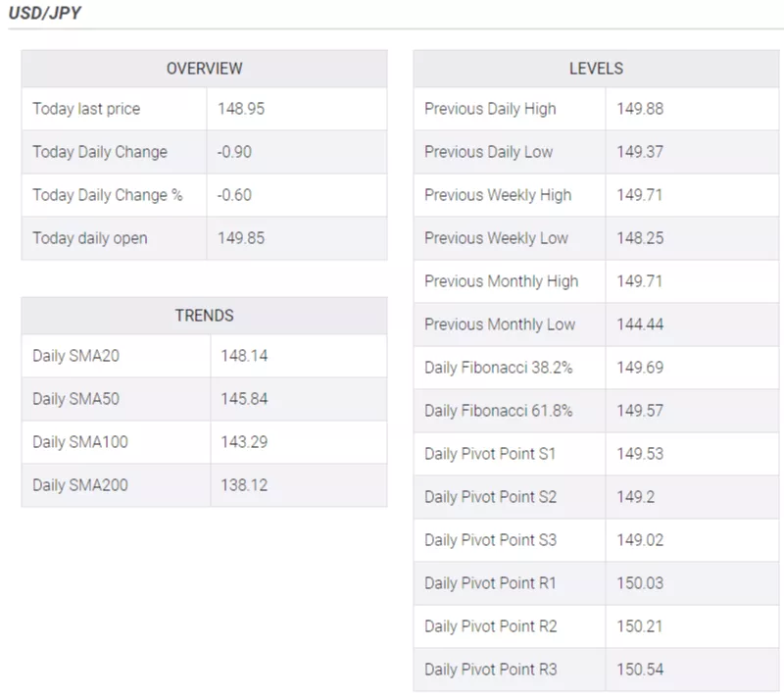
Task: Click the 'Previous Daily Low' label
Action: pos(488,152)
